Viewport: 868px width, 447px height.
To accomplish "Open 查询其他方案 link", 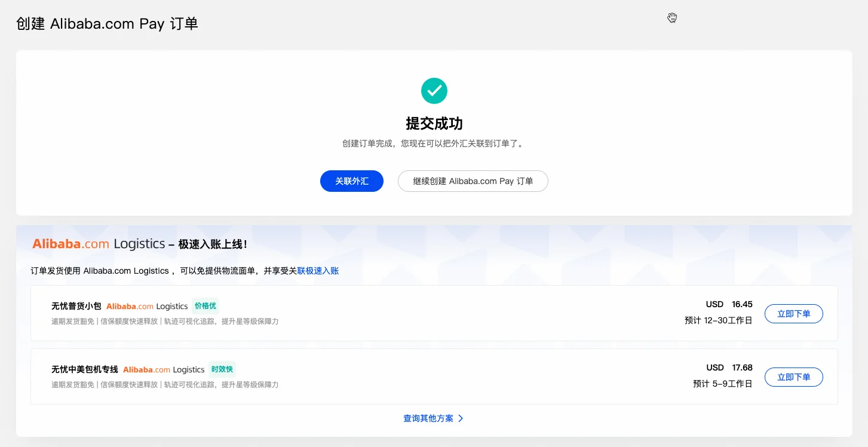I will 428,418.
